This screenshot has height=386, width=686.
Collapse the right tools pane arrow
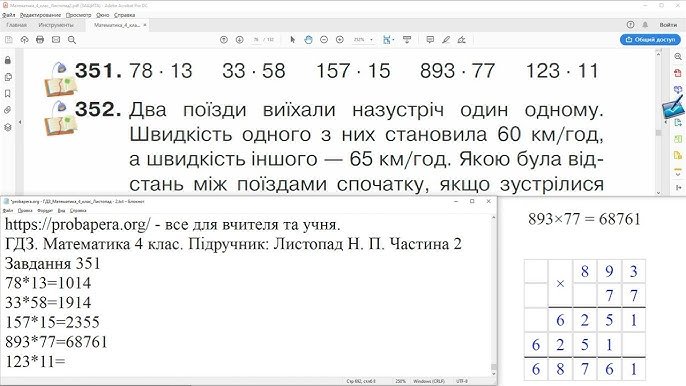click(x=666, y=122)
